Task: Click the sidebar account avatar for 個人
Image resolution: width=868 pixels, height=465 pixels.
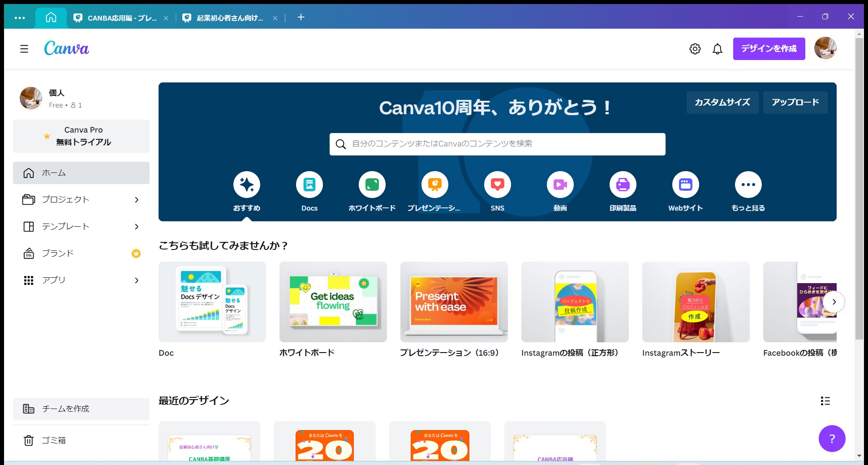Action: pos(31,98)
